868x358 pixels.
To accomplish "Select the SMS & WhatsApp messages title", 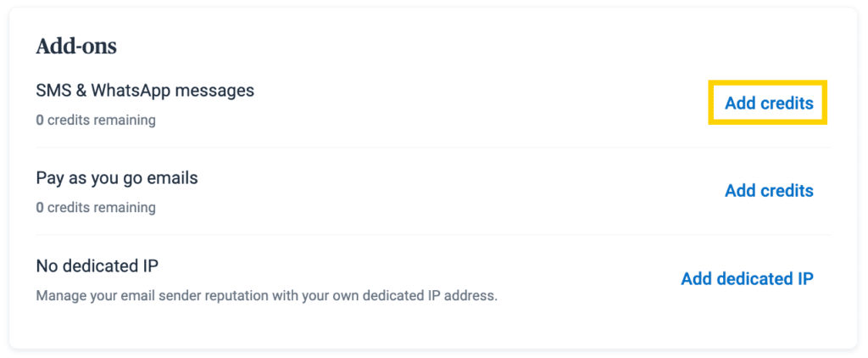I will (x=145, y=90).
